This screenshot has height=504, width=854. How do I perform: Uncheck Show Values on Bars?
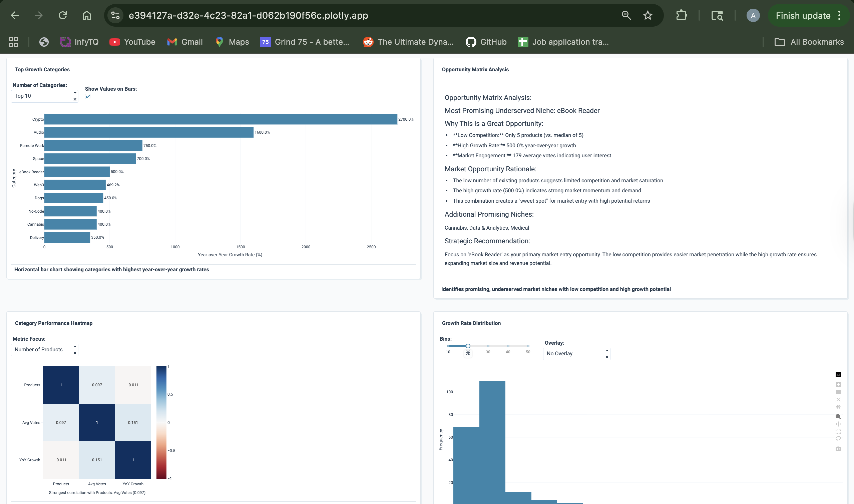(88, 96)
